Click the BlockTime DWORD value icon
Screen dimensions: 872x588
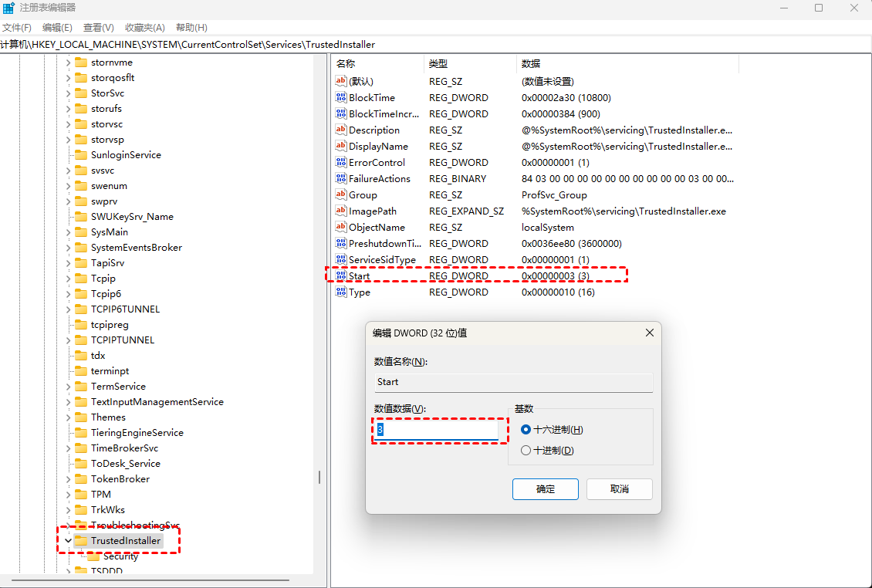(x=341, y=98)
